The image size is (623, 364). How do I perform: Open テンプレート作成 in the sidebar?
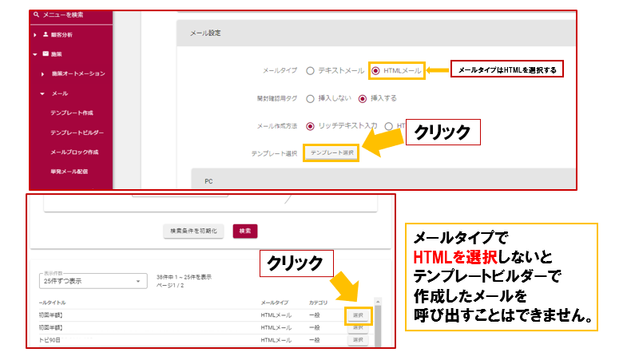pyautogui.click(x=71, y=113)
